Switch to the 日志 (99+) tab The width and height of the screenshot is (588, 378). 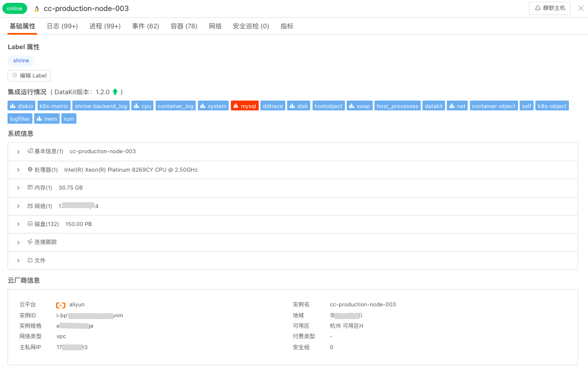tap(62, 26)
